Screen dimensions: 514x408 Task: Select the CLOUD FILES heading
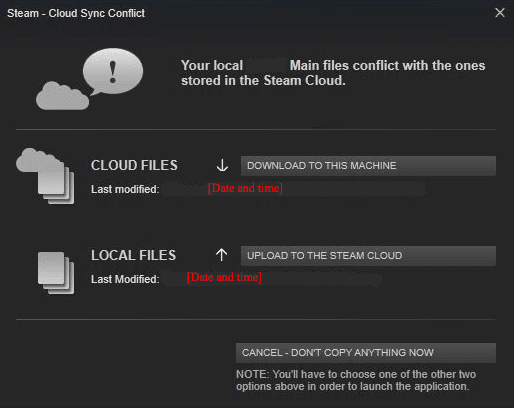(134, 165)
